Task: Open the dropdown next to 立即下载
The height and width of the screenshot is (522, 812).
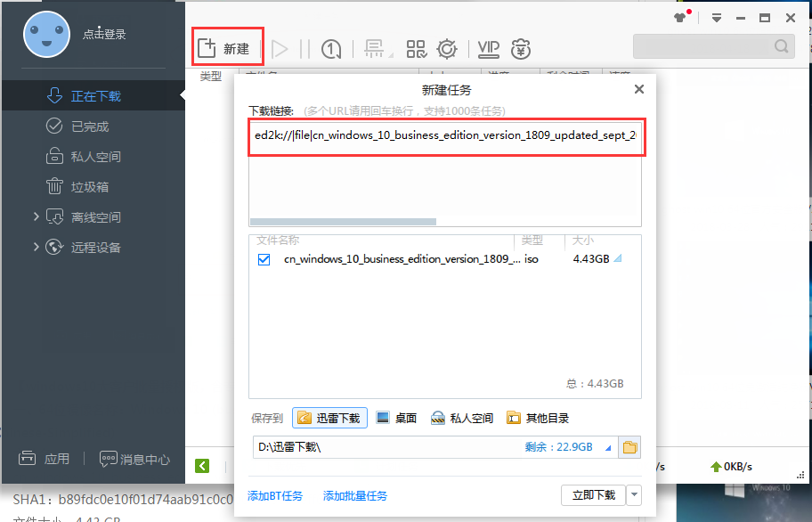Action: pos(634,495)
